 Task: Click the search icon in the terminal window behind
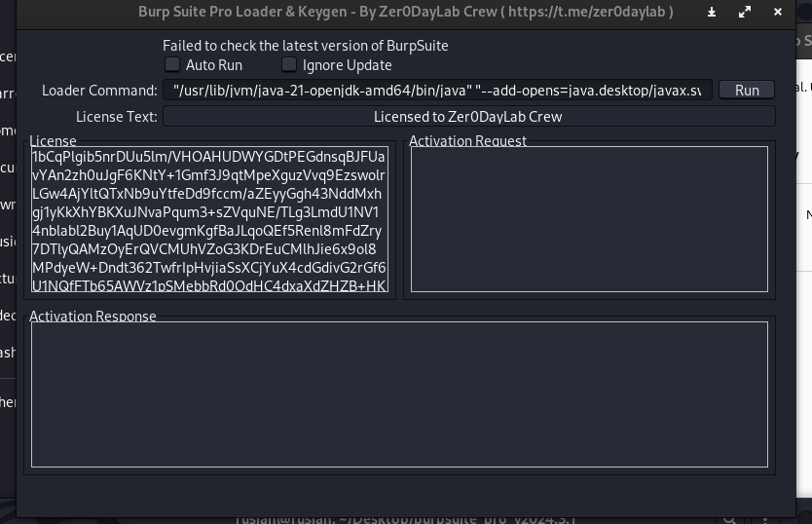click(729, 520)
